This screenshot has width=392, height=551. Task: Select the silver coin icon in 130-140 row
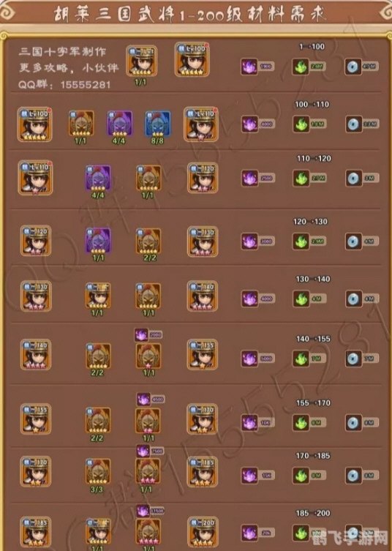click(353, 299)
